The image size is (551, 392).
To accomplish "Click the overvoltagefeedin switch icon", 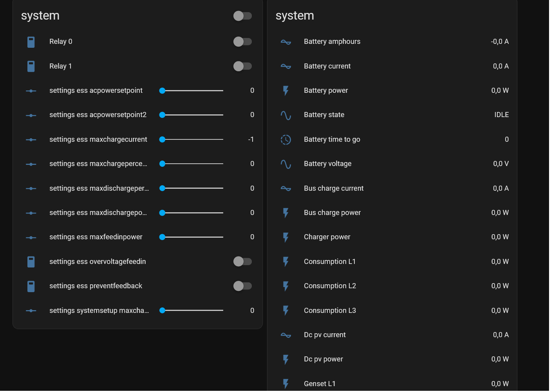I will coord(31,262).
